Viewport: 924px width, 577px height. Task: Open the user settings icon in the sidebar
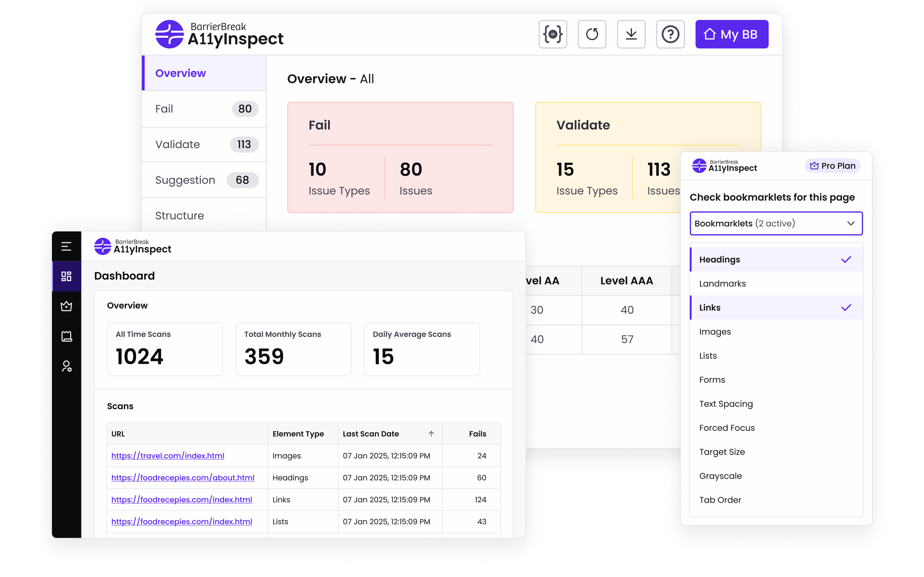coord(66,367)
